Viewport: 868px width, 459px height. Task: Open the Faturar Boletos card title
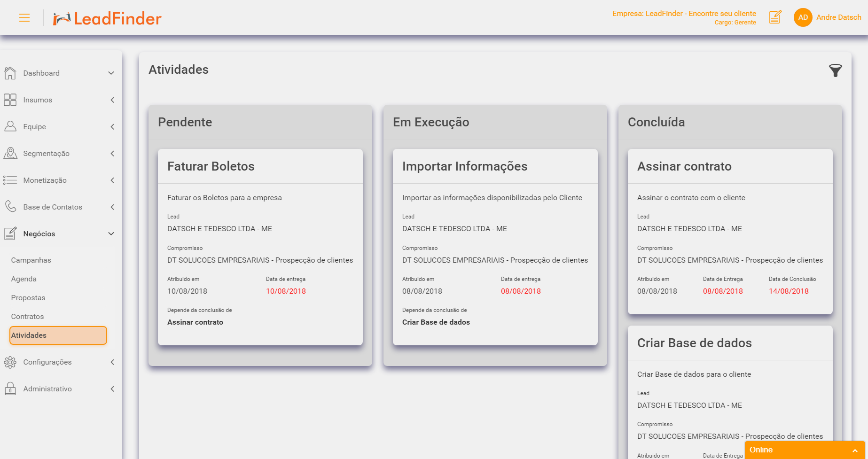coord(211,166)
